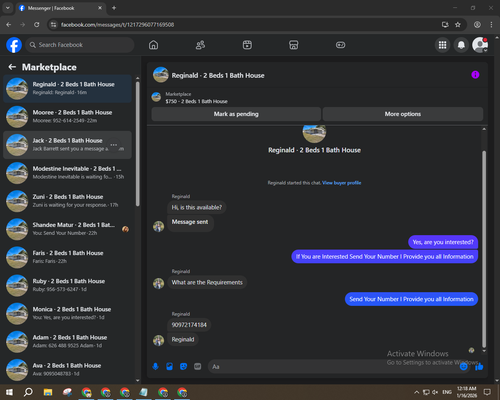
Task: Open the Marketplace storefront icon
Action: 294,45
